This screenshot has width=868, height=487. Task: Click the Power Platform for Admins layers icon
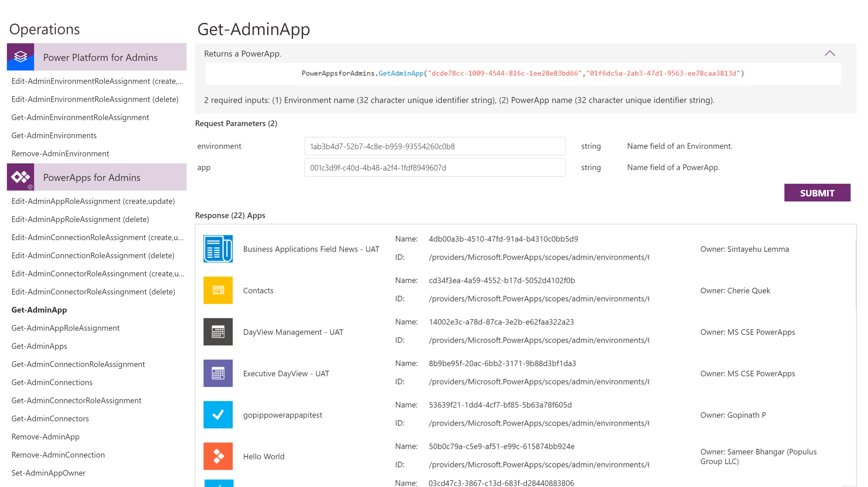pyautogui.click(x=21, y=57)
